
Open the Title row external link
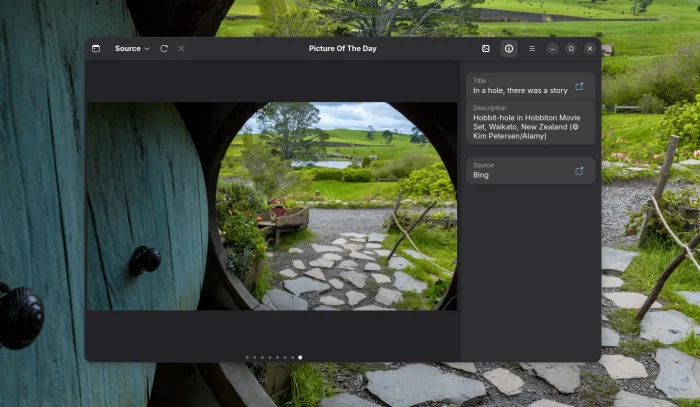579,86
